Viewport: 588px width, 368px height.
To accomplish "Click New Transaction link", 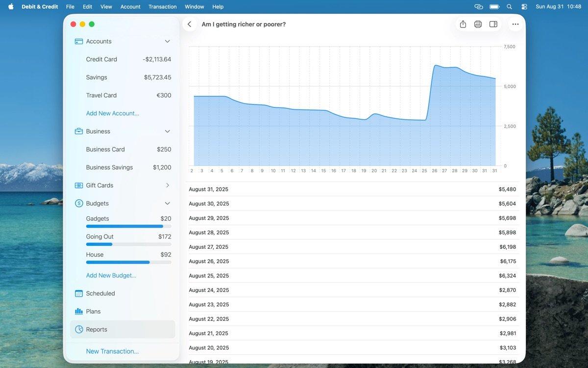I will click(x=112, y=351).
